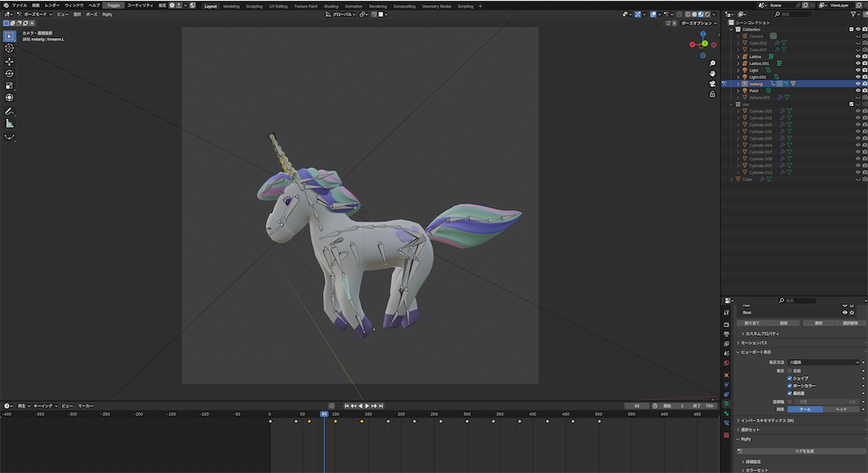The height and width of the screenshot is (473, 868).
Task: Open the Tool settings properties tab
Action: tap(726, 313)
